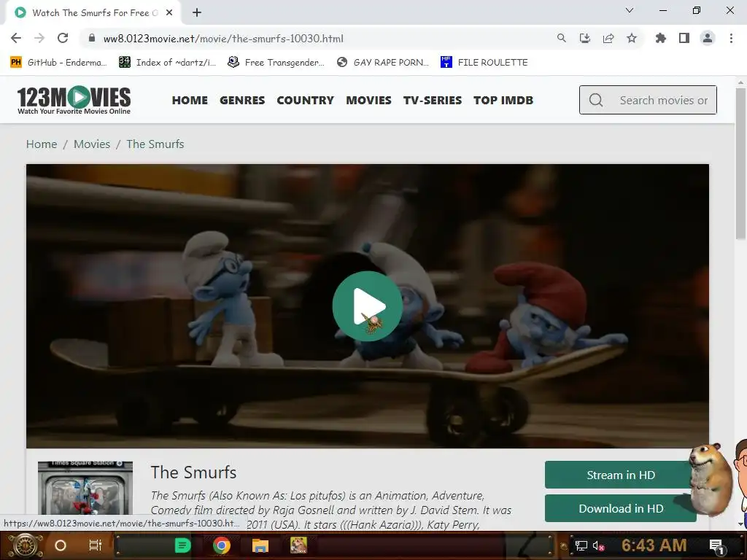Click the search magnifier icon on site
Screen dimensions: 747x560
coord(596,100)
